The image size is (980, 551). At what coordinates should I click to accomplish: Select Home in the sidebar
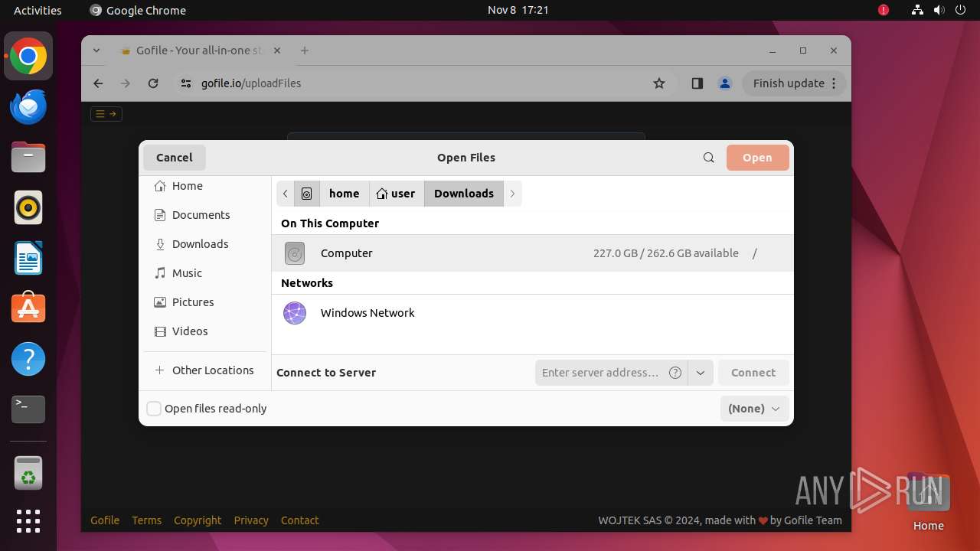[x=207, y=186]
